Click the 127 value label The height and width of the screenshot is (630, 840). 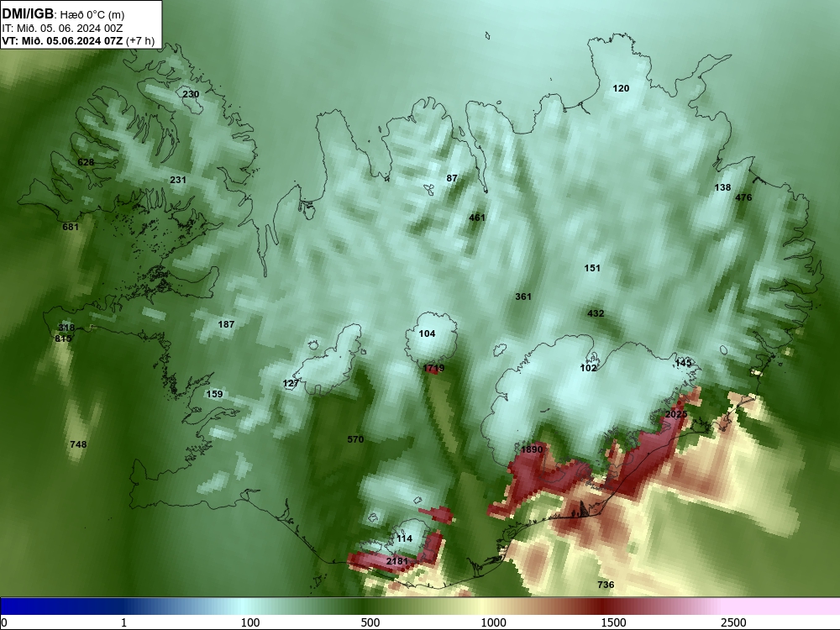[x=291, y=384]
